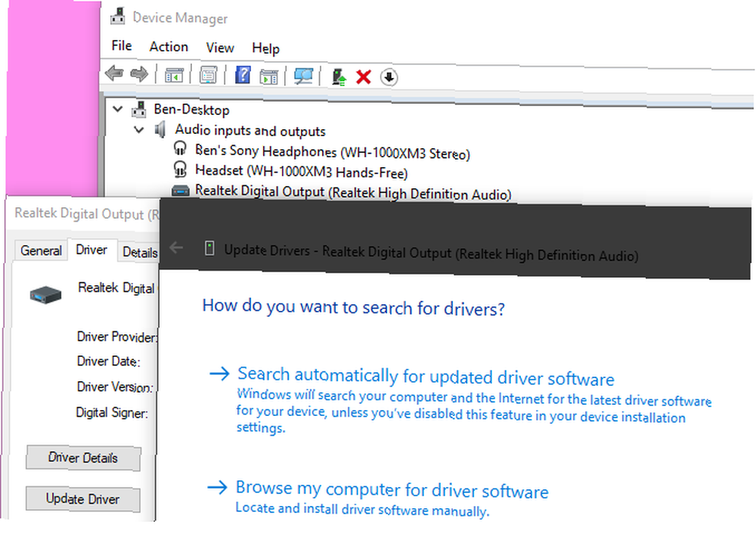Screen dimensions: 756x534
Task: Click arrow icon beside Browse my computer option
Action: (217, 486)
